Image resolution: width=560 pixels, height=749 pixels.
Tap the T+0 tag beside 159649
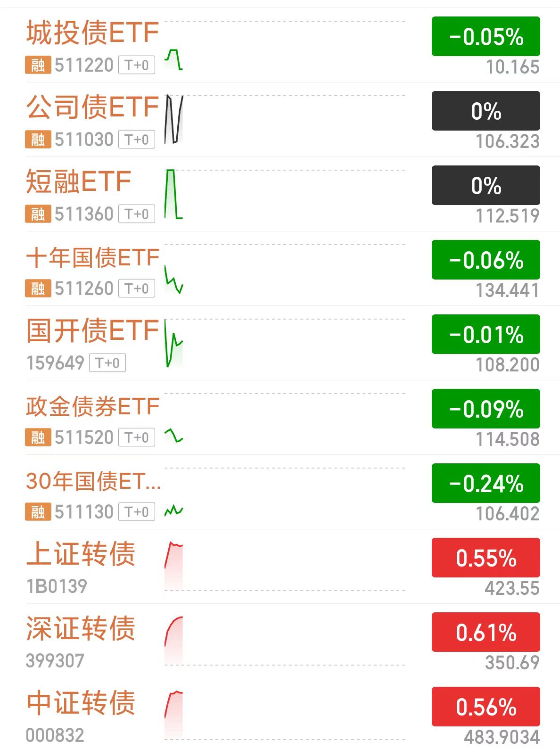pyautogui.click(x=107, y=363)
